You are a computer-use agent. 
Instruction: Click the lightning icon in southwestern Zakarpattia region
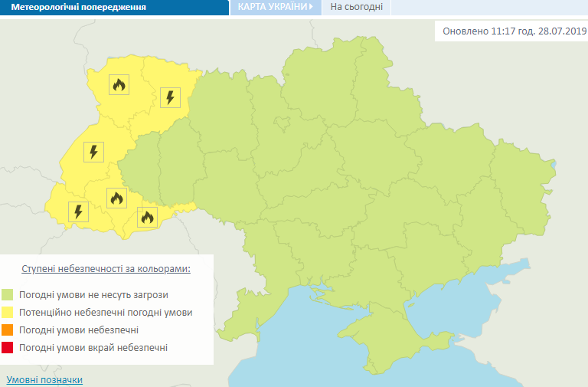pos(78,212)
